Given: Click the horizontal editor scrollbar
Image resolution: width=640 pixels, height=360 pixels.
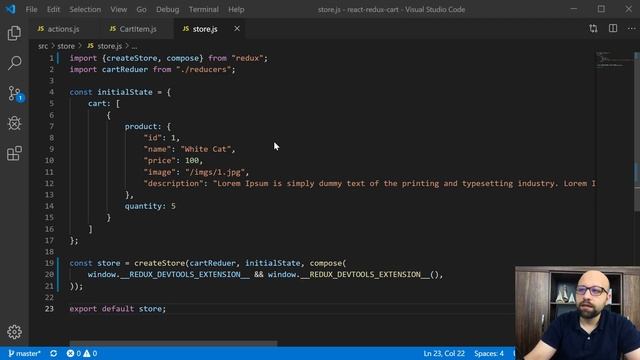Looking at the screenshot, I should click(x=173, y=344).
